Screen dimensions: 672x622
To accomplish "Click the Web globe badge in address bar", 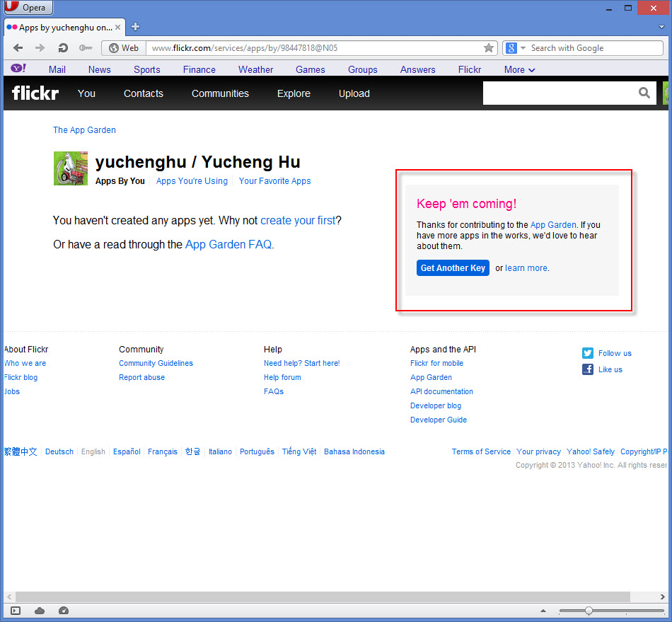I will (124, 48).
